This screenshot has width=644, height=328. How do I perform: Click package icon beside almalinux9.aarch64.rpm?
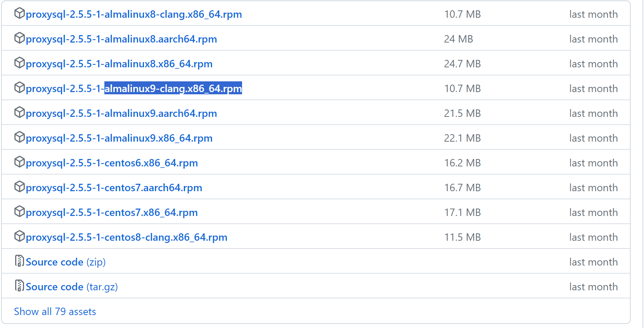(19, 113)
